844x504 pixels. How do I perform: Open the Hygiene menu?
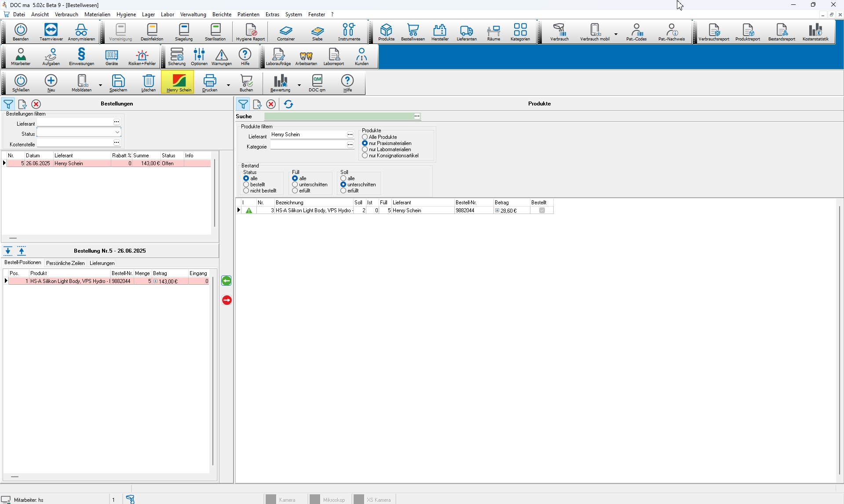click(126, 15)
